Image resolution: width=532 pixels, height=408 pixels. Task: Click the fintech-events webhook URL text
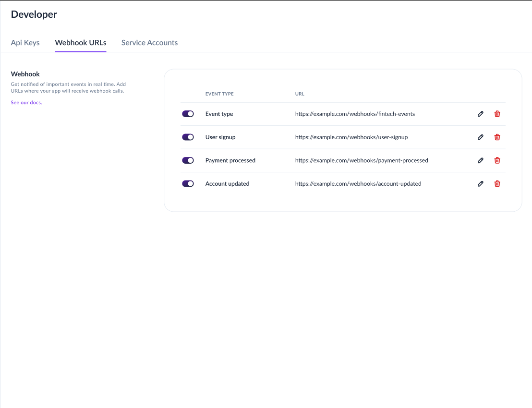[355, 114]
